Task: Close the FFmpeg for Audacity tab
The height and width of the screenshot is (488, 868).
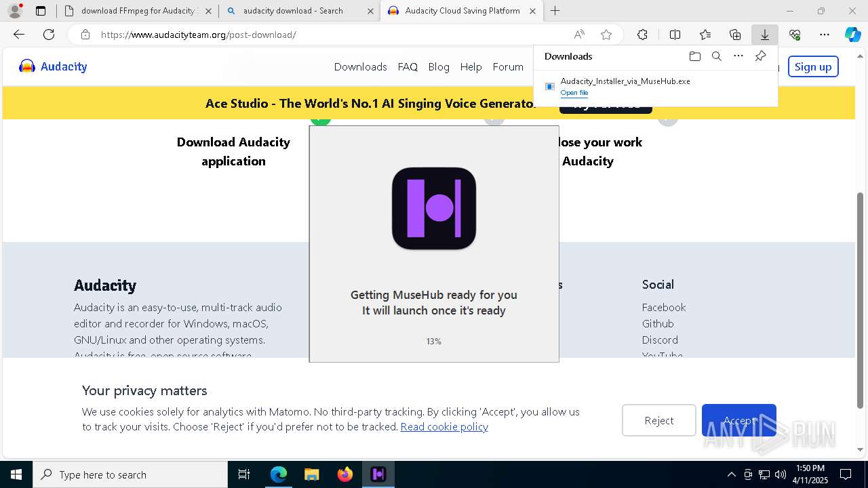Action: [x=208, y=11]
